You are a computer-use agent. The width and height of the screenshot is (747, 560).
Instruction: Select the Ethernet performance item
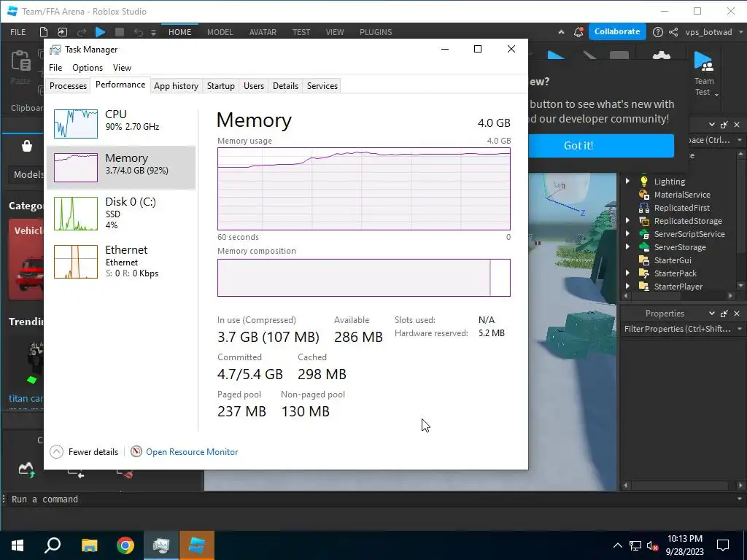click(121, 261)
